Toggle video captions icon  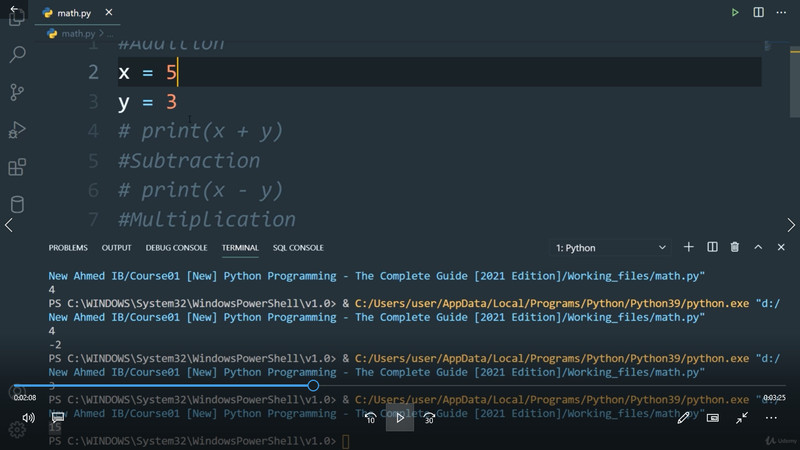(x=58, y=417)
